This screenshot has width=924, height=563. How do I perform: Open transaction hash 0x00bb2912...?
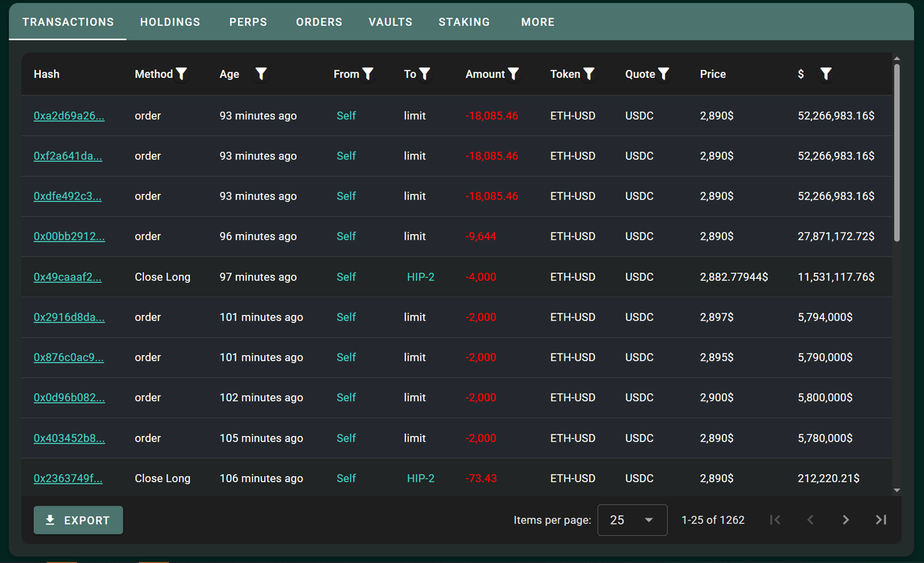click(69, 236)
